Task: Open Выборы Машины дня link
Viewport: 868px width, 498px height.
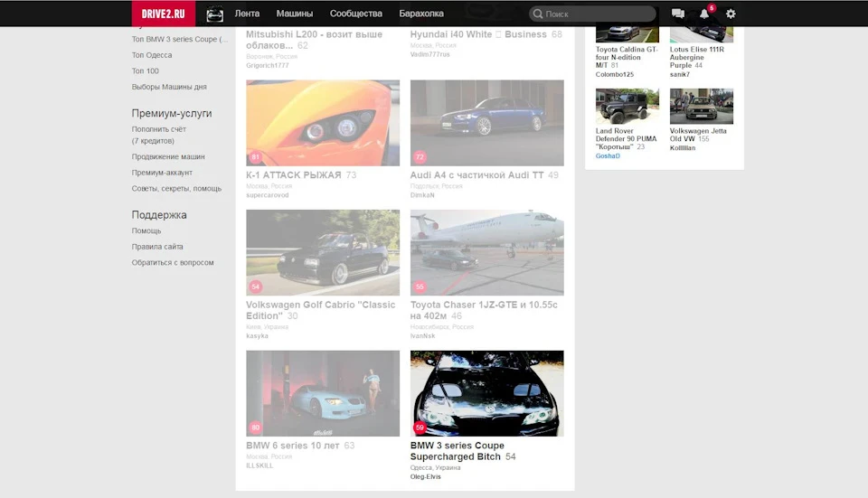Action: point(169,87)
